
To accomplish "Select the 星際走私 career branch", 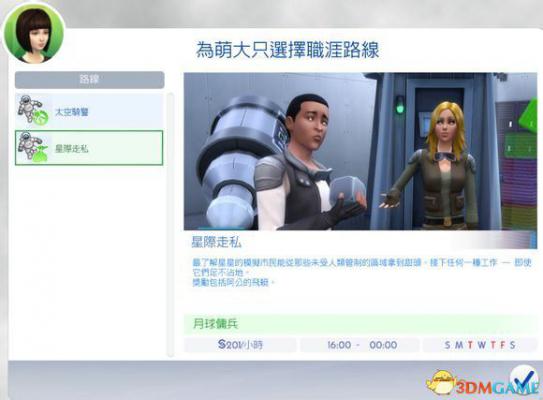I will click(89, 148).
